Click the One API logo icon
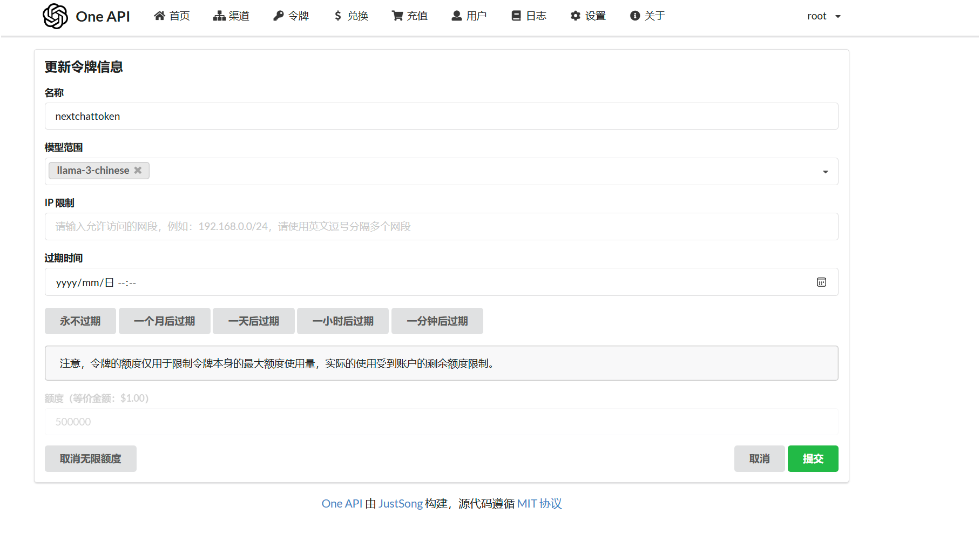 pos(55,16)
